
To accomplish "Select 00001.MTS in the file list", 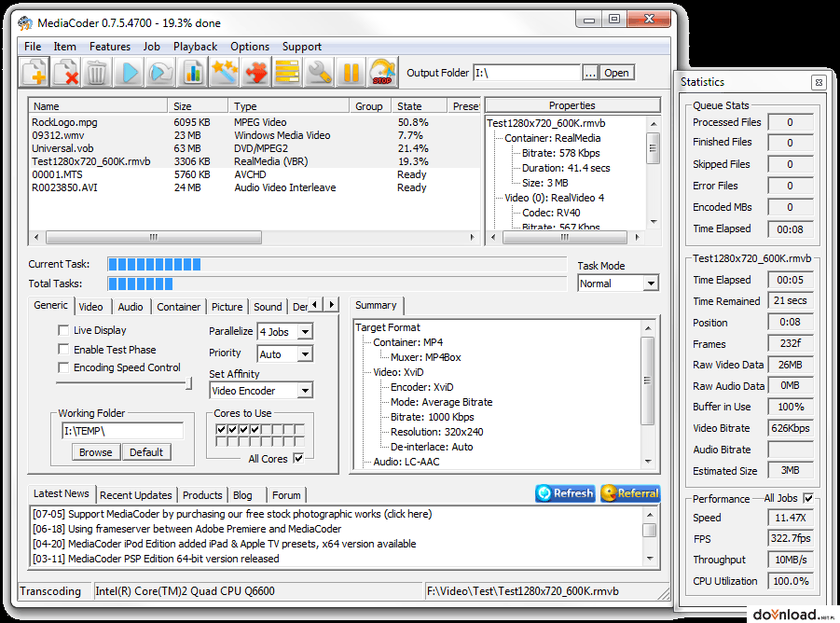I will (57, 174).
